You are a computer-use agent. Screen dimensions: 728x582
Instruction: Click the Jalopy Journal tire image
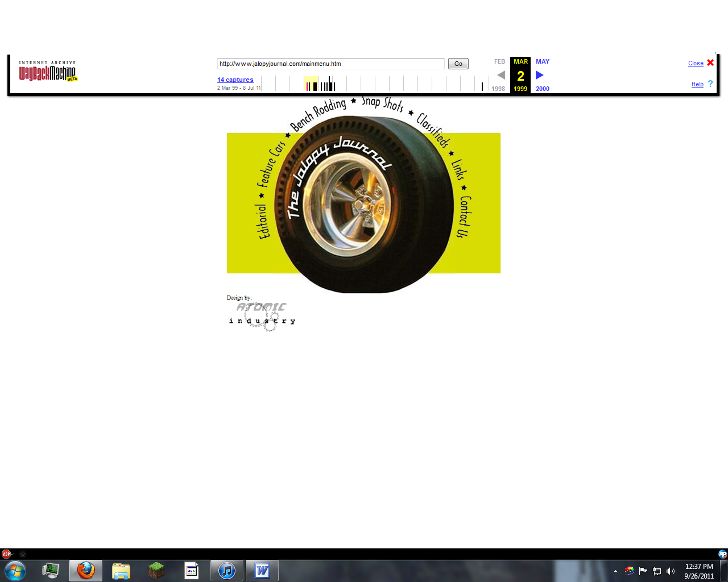363,205
